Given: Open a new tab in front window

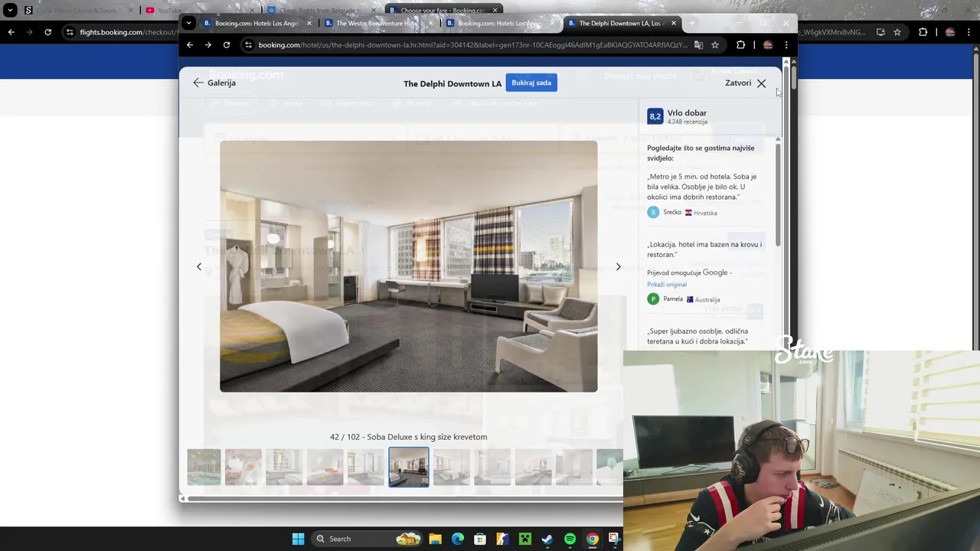Looking at the screenshot, I should click(x=692, y=23).
